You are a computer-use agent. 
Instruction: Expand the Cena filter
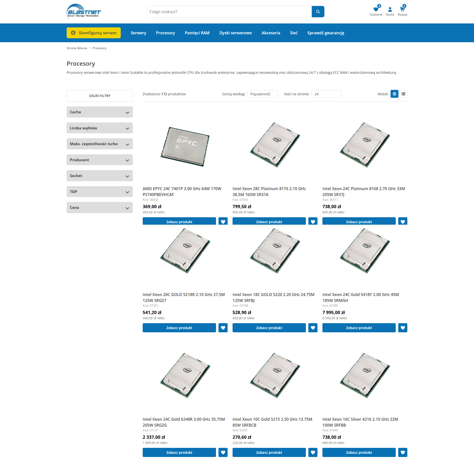(x=100, y=208)
